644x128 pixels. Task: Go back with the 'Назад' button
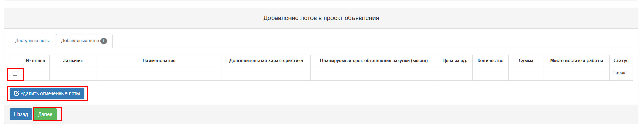click(21, 114)
